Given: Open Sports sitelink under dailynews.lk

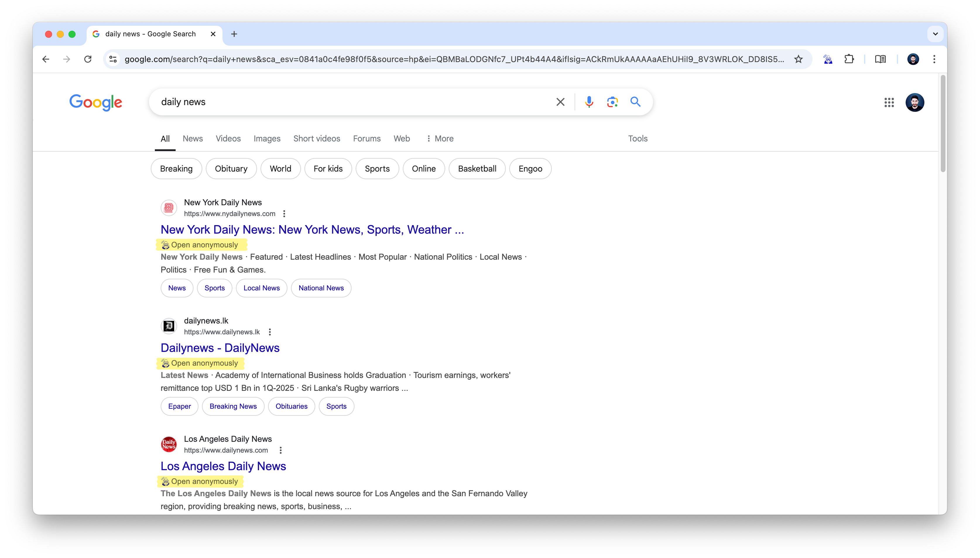Looking at the screenshot, I should tap(336, 407).
